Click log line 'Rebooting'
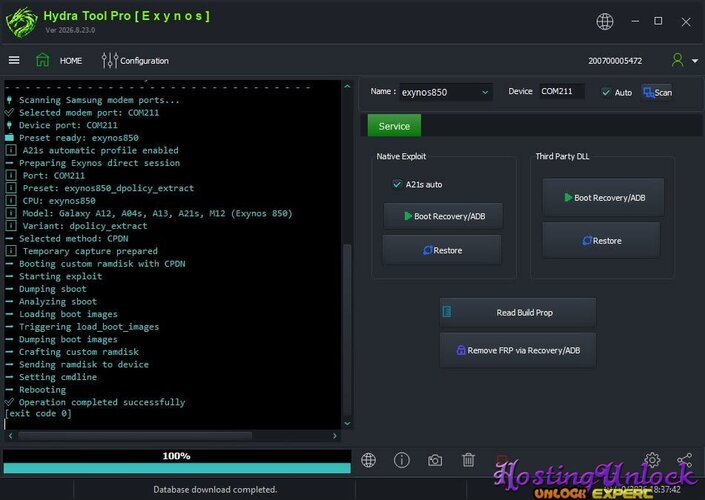This screenshot has height=500, width=705. tap(42, 389)
